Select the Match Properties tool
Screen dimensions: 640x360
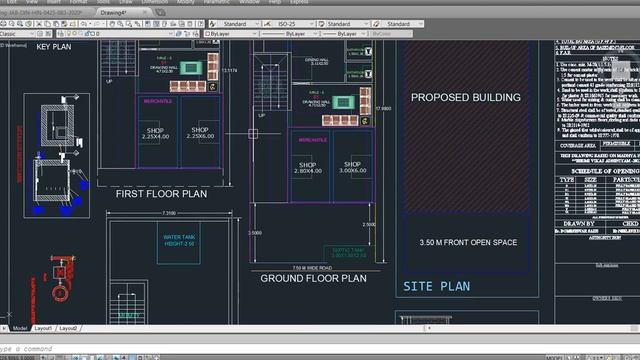point(64,24)
